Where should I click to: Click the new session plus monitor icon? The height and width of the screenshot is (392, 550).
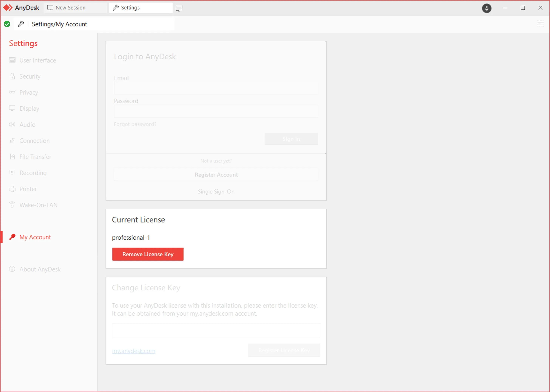pos(179,9)
